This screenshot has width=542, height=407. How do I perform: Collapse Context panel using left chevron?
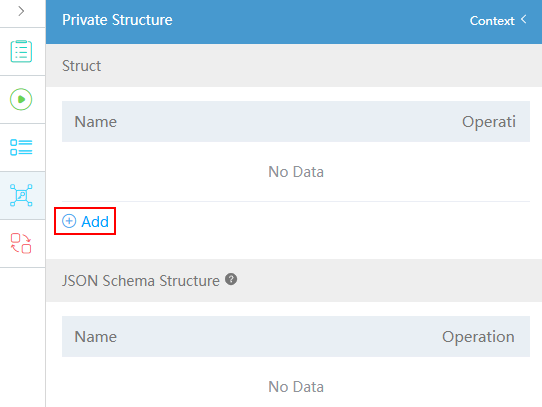[524, 19]
